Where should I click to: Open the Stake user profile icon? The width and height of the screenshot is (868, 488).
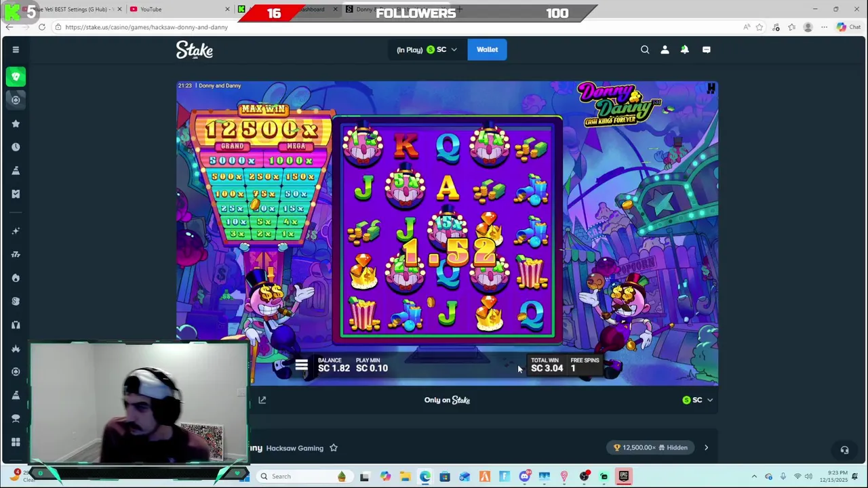click(665, 49)
